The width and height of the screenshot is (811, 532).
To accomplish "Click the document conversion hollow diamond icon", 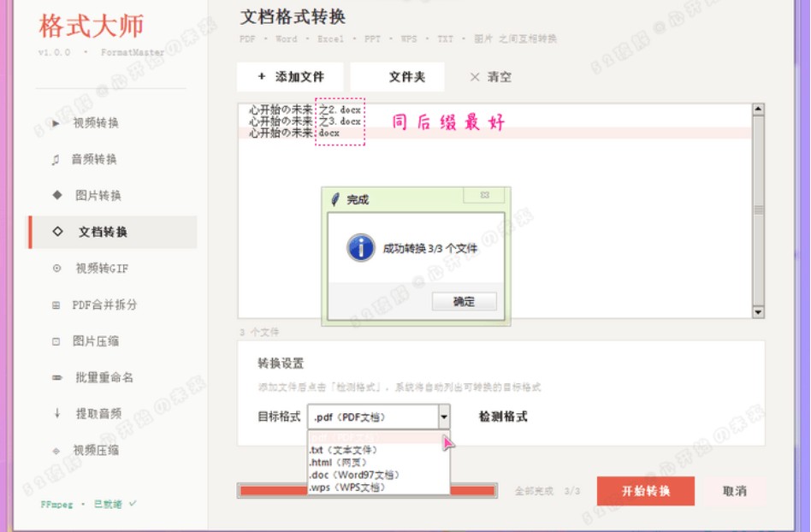I will click(x=57, y=232).
